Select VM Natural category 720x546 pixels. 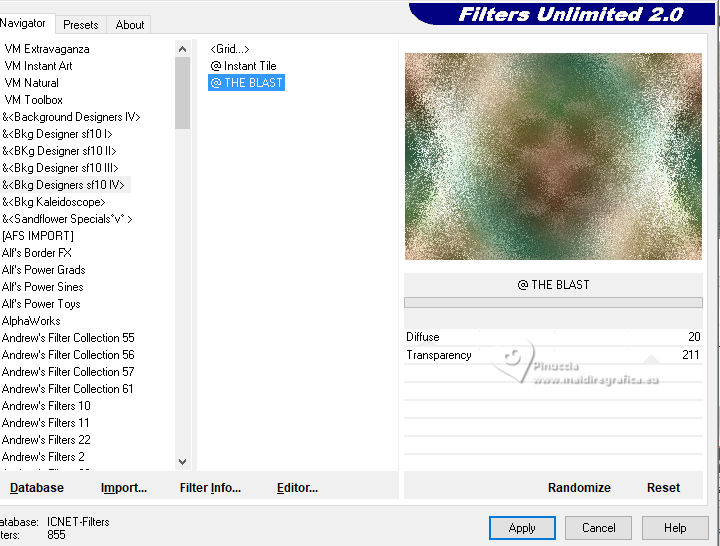[x=32, y=83]
